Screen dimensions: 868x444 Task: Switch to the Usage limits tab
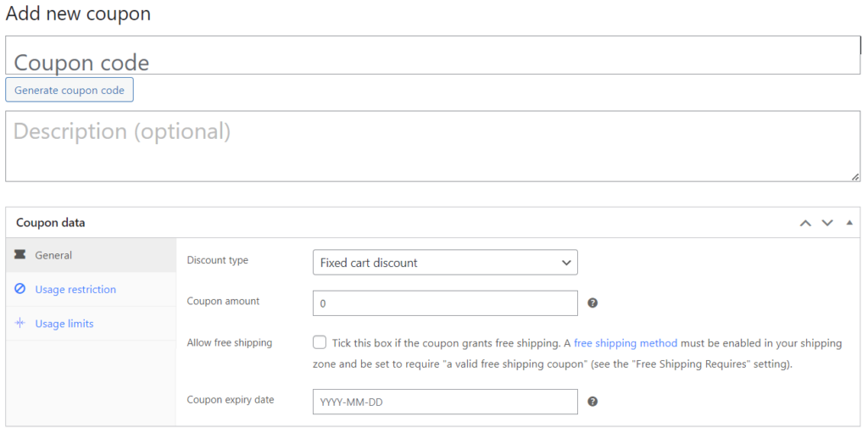pos(64,324)
